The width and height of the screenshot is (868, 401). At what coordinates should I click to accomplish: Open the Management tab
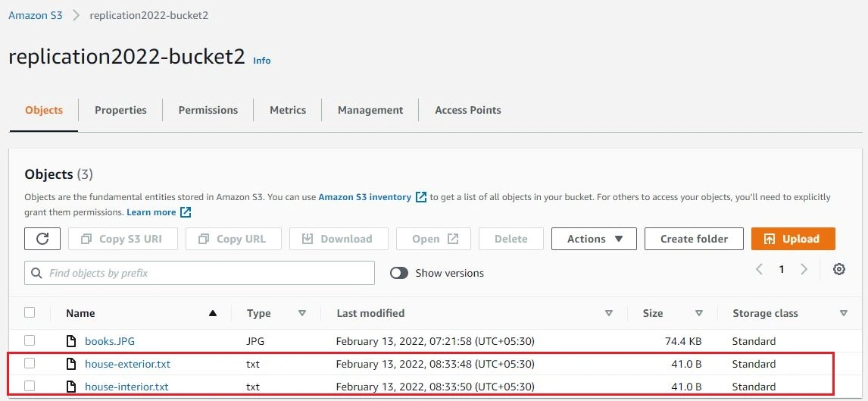(370, 110)
